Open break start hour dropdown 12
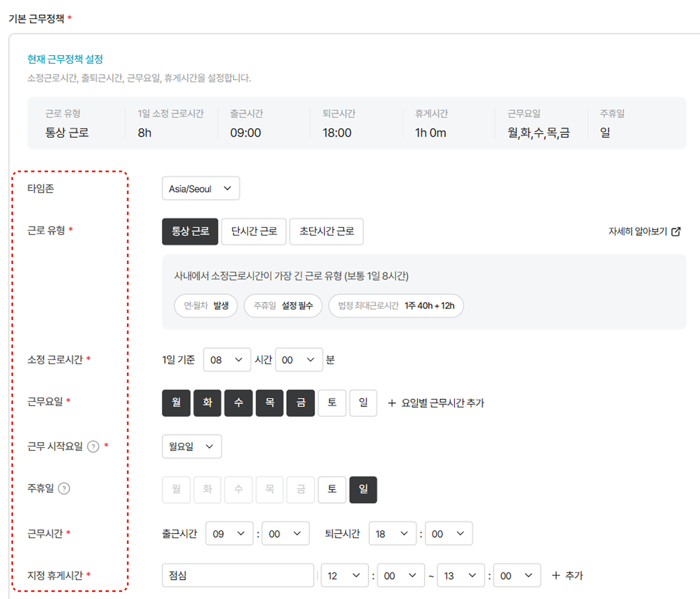The image size is (700, 599). tap(345, 575)
